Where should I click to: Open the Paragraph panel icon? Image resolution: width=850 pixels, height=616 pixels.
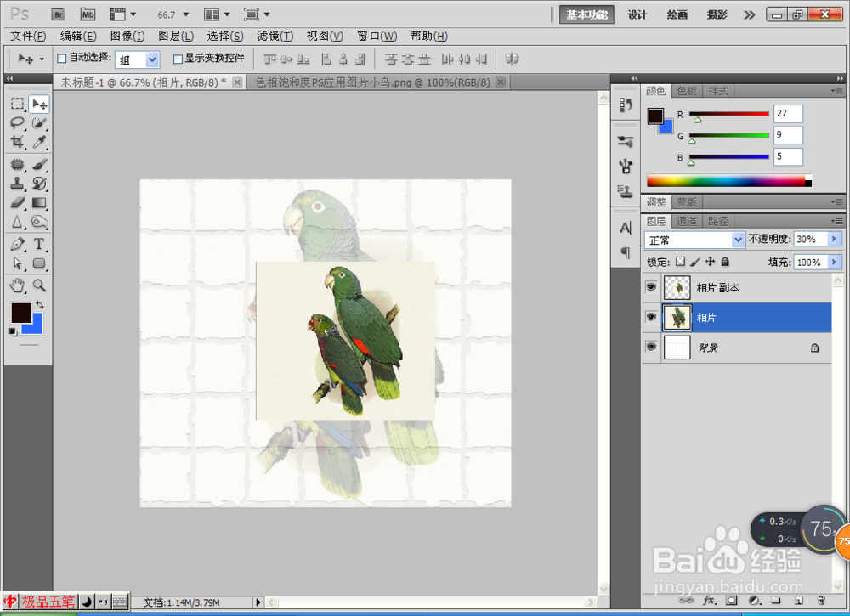coord(626,252)
